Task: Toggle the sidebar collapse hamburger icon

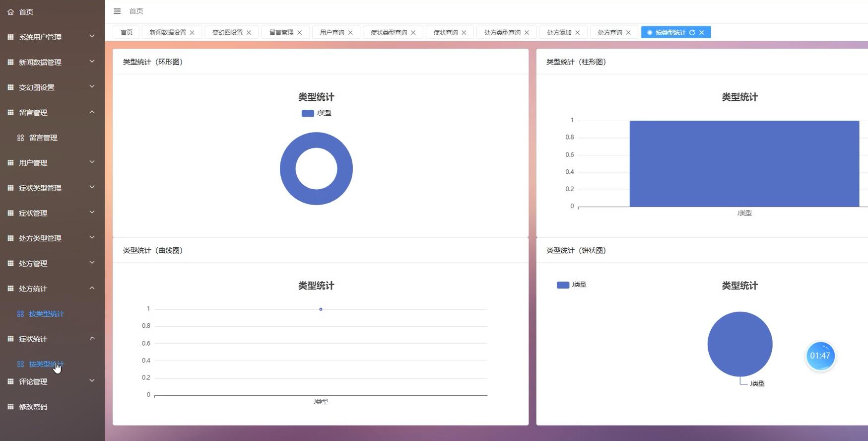Action: 117,11
